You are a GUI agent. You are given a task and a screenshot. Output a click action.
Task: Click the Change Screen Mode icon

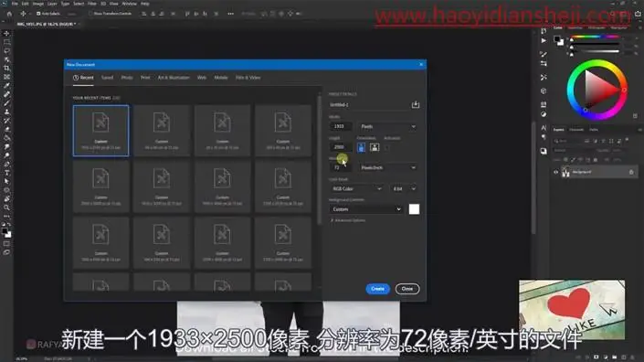[6, 252]
